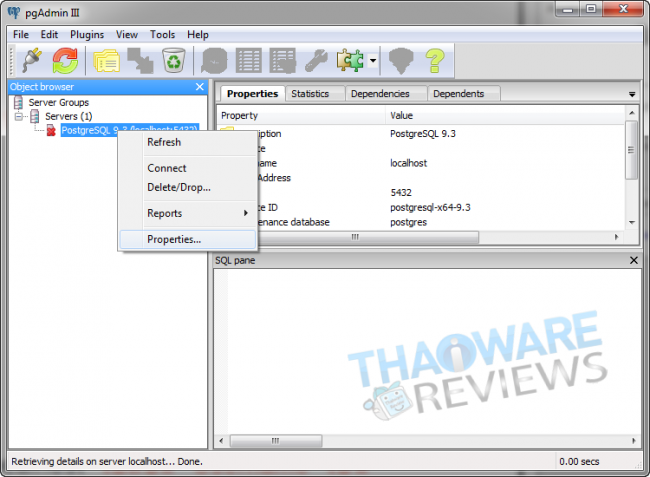Open the Plugins menu
This screenshot has height=477, width=650.
87,35
